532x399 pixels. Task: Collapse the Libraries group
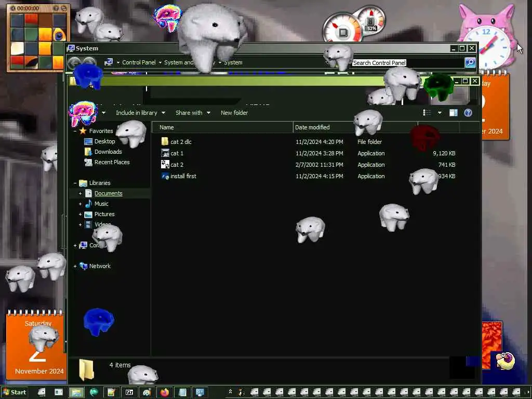[x=75, y=183]
